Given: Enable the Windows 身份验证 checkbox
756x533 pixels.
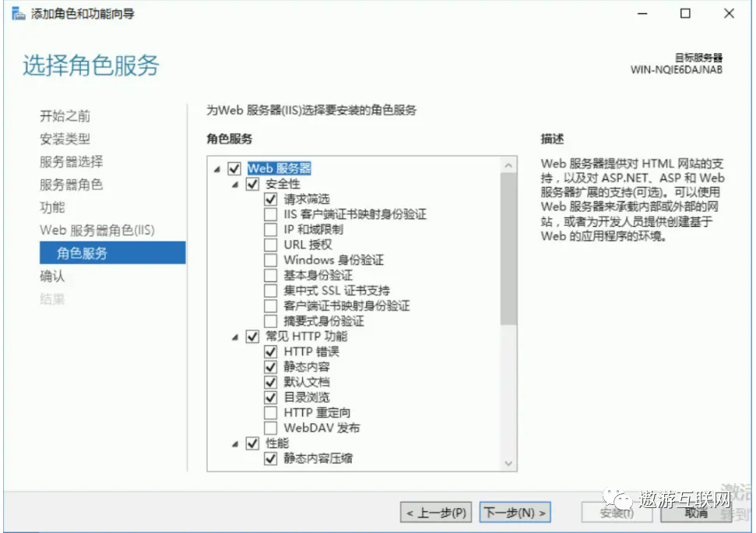Looking at the screenshot, I should pos(270,259).
